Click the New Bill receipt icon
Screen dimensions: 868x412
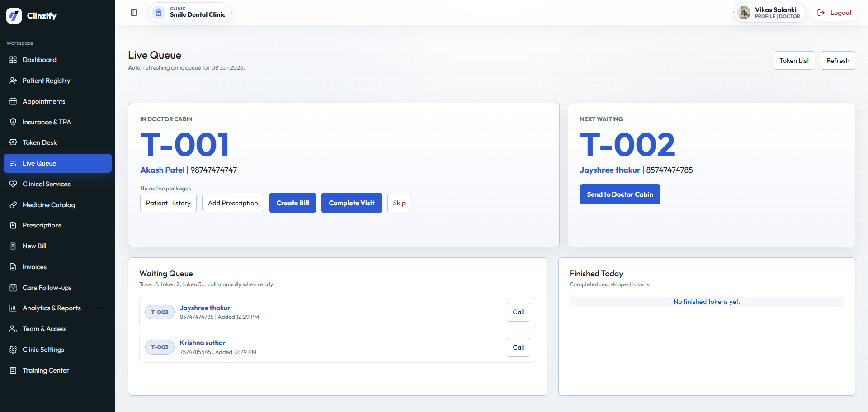pyautogui.click(x=13, y=246)
